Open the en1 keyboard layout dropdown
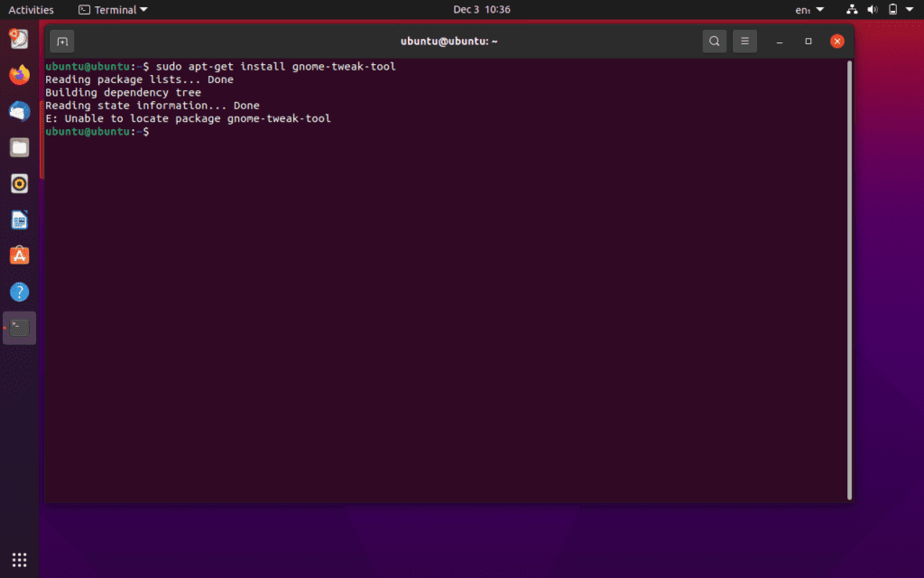 (x=808, y=9)
